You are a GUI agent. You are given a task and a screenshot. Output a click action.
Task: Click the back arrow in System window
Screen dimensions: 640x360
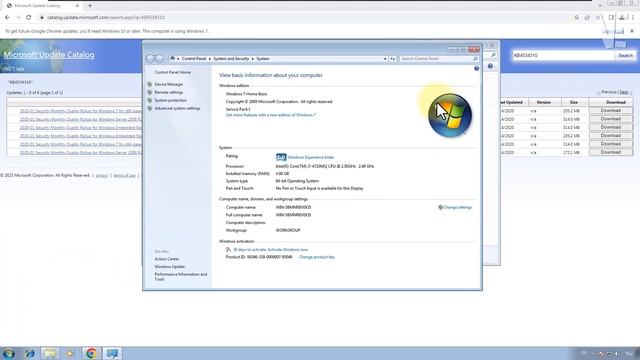click(151, 59)
